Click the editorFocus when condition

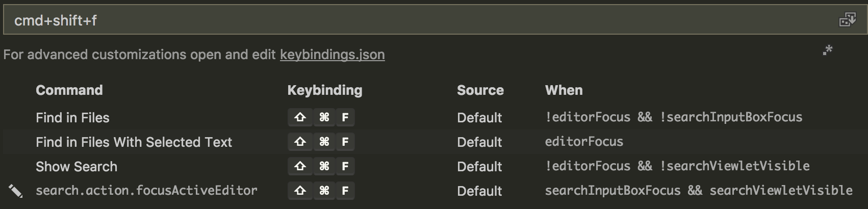coord(584,142)
